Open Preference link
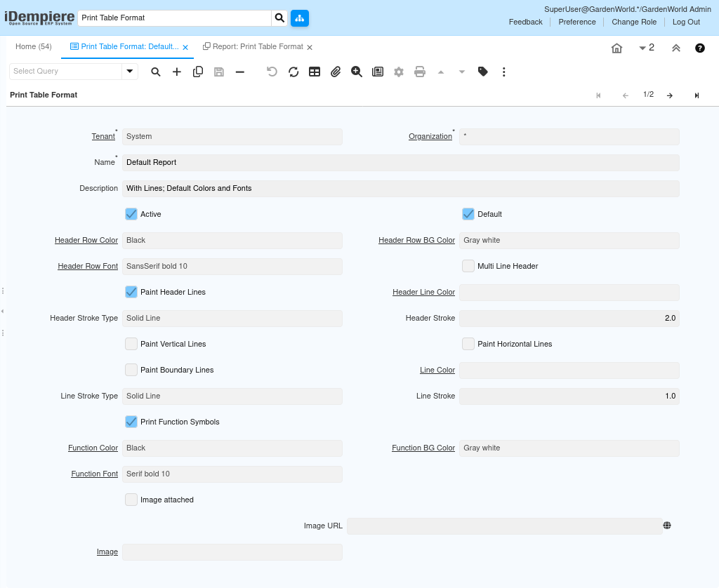The width and height of the screenshot is (719, 588). pyautogui.click(x=577, y=22)
